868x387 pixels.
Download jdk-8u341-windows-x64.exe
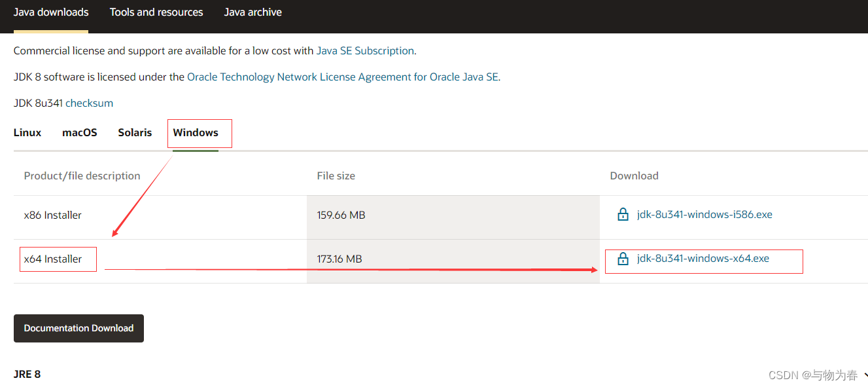tap(703, 259)
